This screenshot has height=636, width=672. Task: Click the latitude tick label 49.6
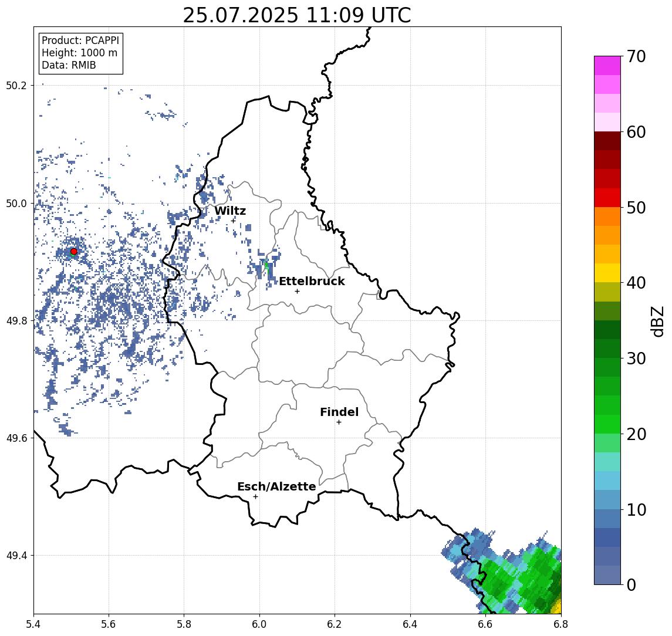pyautogui.click(x=16, y=438)
